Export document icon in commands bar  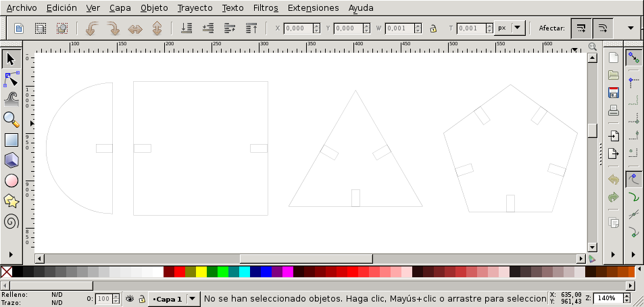613,153
